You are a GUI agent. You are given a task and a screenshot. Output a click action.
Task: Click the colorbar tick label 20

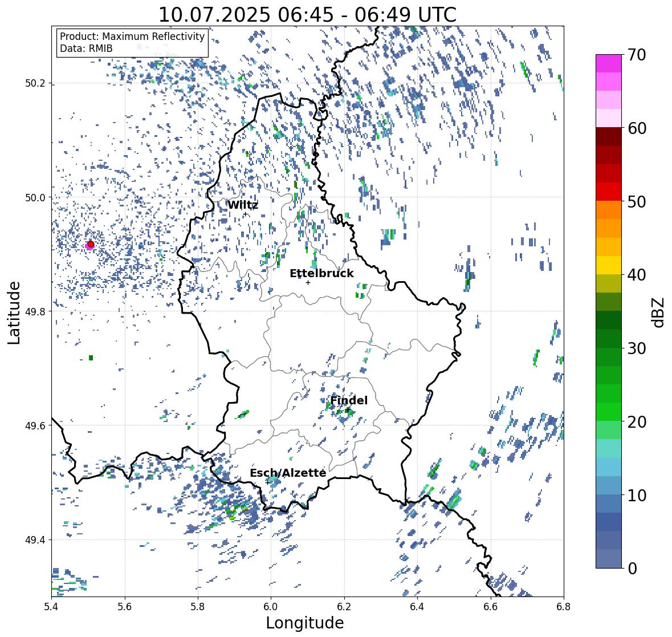tap(637, 422)
